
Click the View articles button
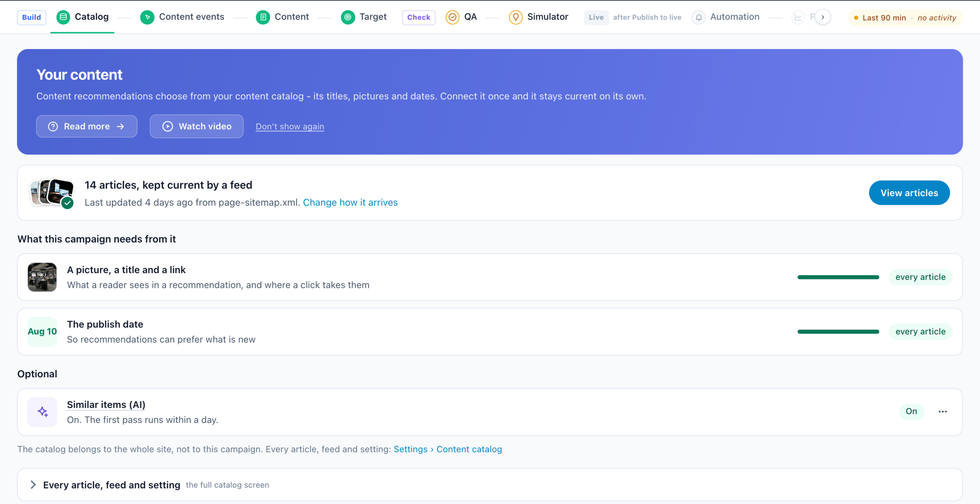point(909,193)
